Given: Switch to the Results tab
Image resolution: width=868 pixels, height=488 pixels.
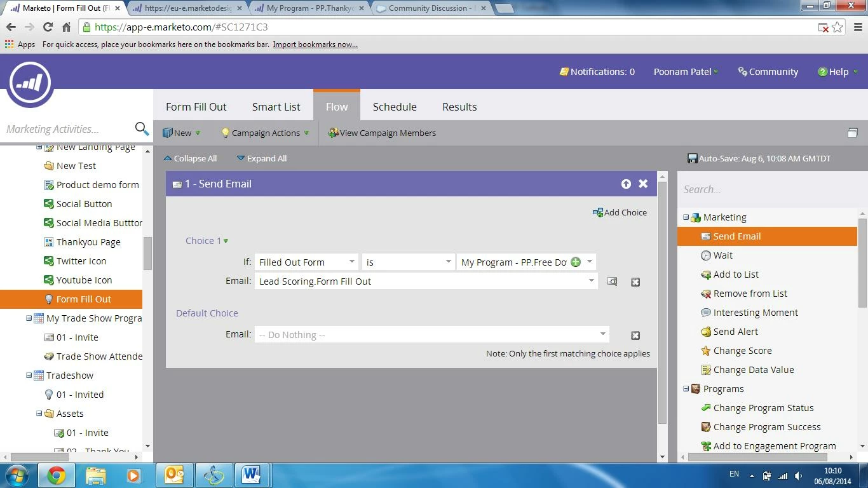Looking at the screenshot, I should [459, 107].
